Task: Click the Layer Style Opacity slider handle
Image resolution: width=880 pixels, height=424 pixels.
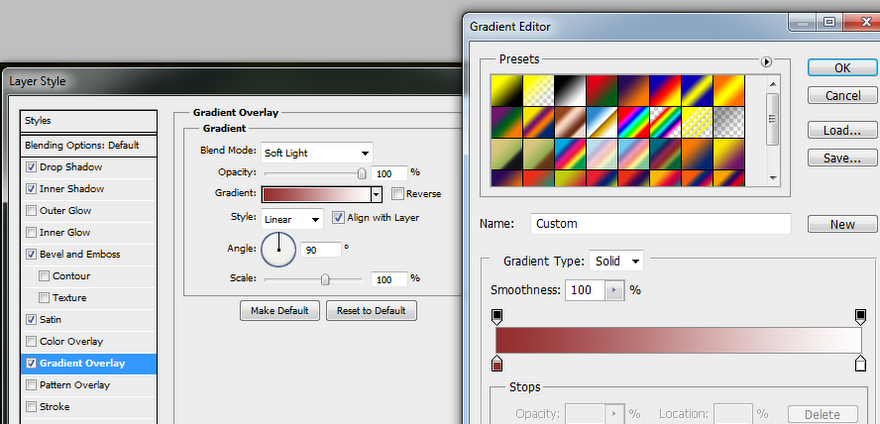Action: (x=362, y=174)
